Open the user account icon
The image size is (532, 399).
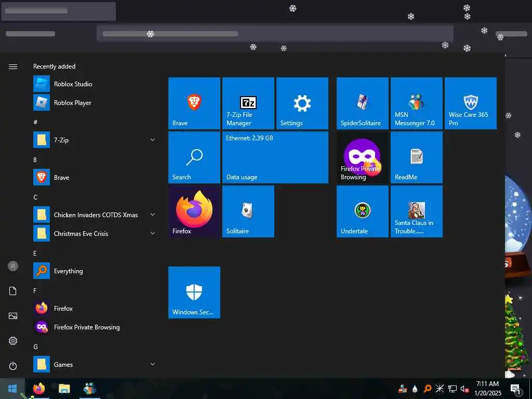click(13, 266)
